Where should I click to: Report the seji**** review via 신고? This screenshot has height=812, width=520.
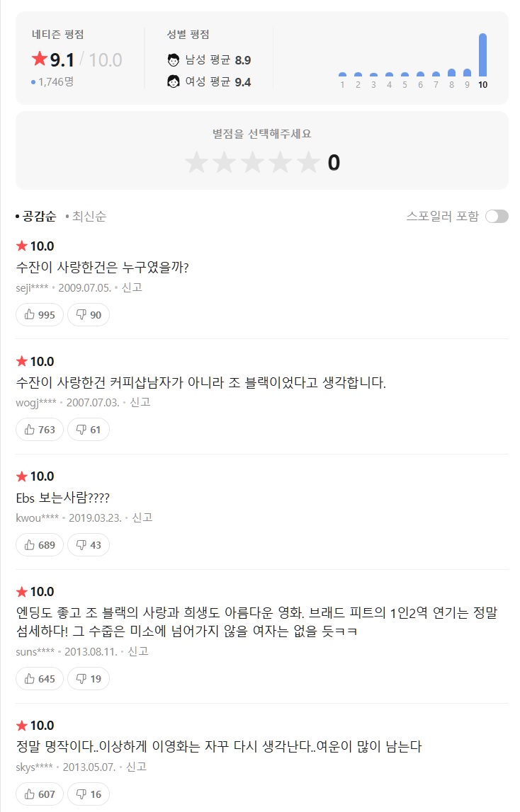coord(132,287)
